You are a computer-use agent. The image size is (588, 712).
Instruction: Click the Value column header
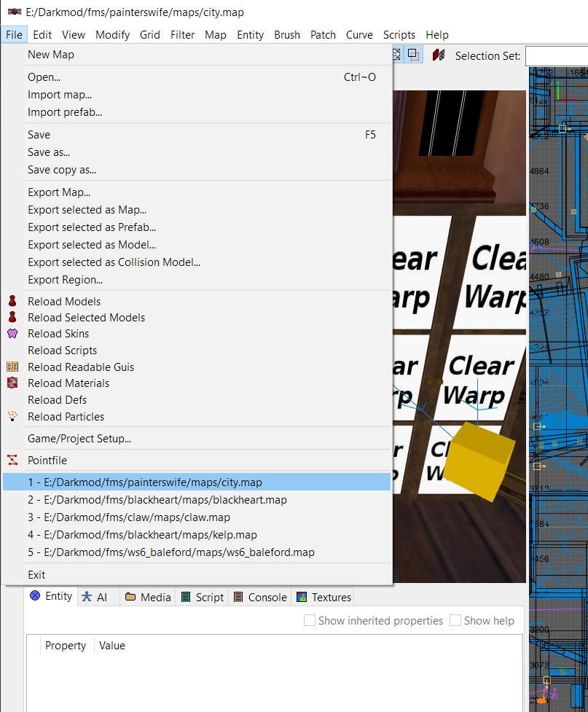[x=112, y=646]
